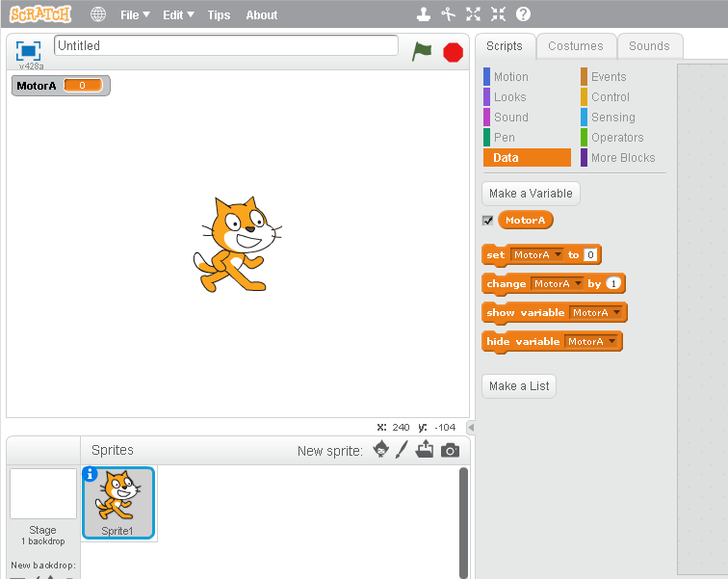The width and height of the screenshot is (728, 579).
Task: Select the Motion block category
Action: pos(510,77)
